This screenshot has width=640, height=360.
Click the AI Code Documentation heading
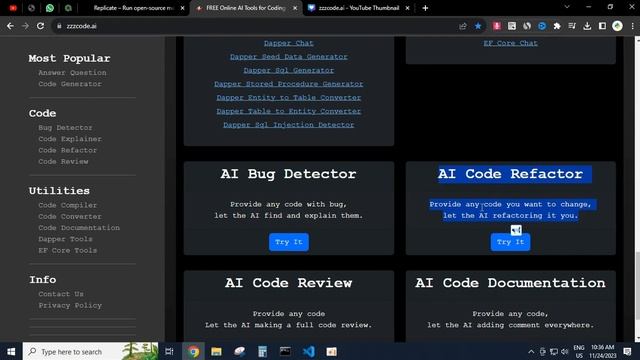(x=510, y=283)
